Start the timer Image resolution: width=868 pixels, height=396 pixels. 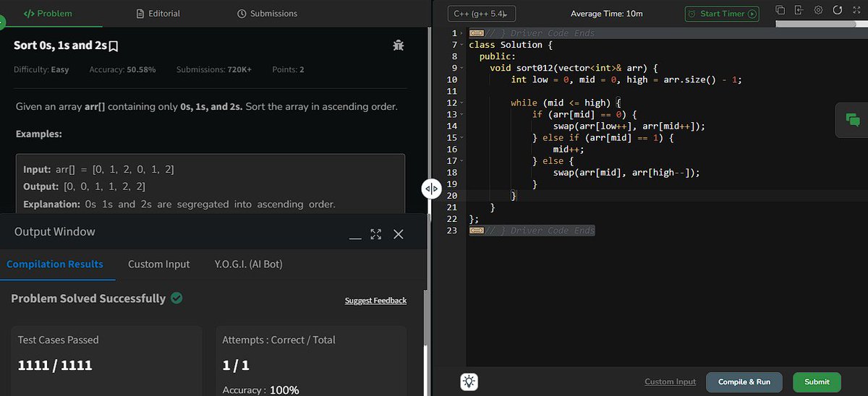(722, 14)
